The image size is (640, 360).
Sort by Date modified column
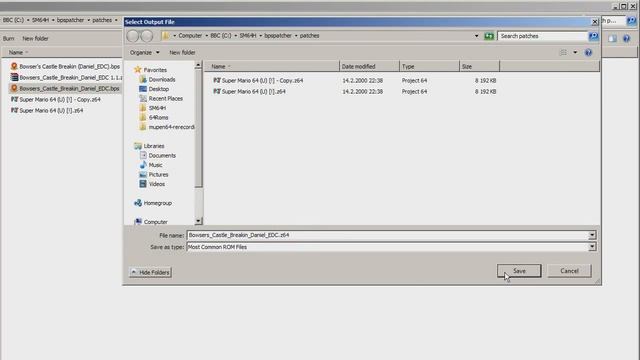pos(369,66)
